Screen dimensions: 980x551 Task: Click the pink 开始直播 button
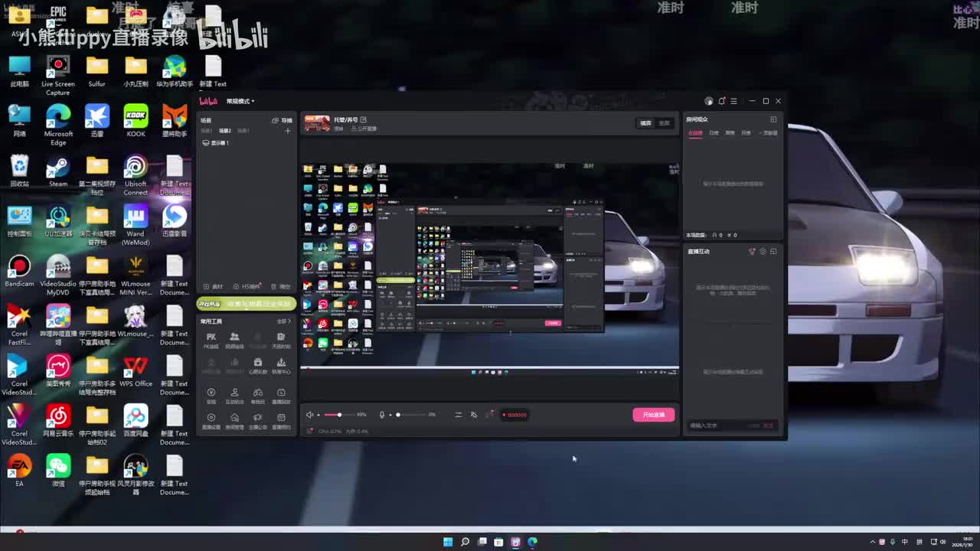click(x=653, y=415)
